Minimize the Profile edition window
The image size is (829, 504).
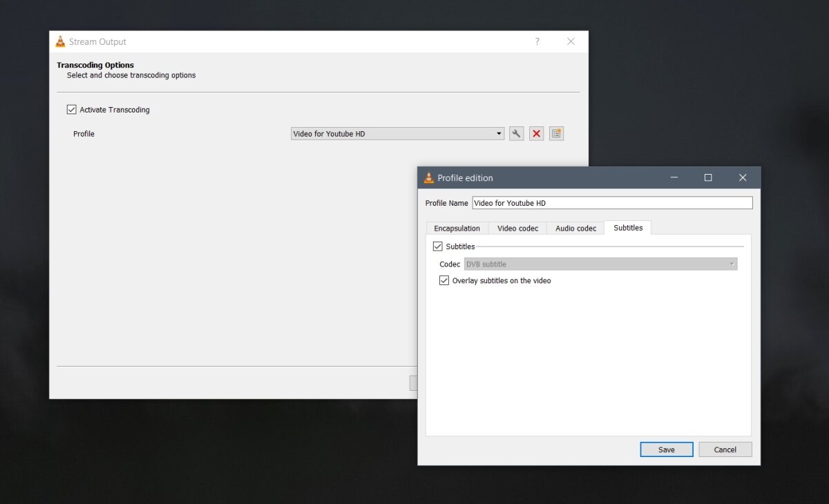coord(674,177)
